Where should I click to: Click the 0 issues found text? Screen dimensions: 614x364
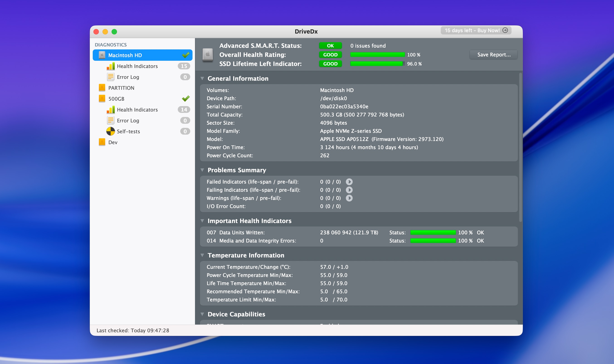tap(368, 46)
